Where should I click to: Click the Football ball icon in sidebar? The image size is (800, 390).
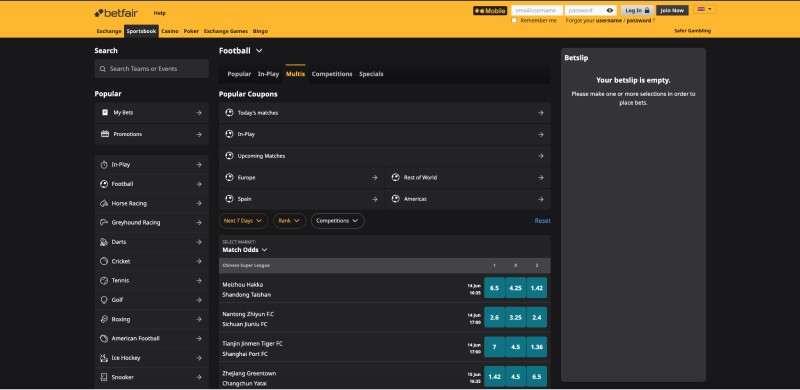[104, 184]
